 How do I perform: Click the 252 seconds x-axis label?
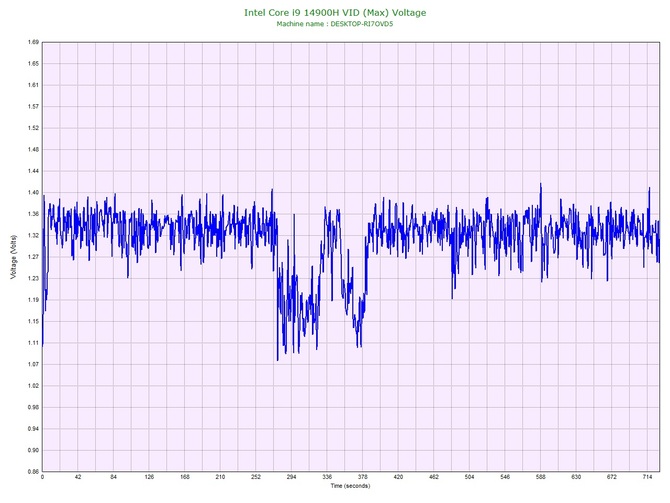[x=256, y=477]
